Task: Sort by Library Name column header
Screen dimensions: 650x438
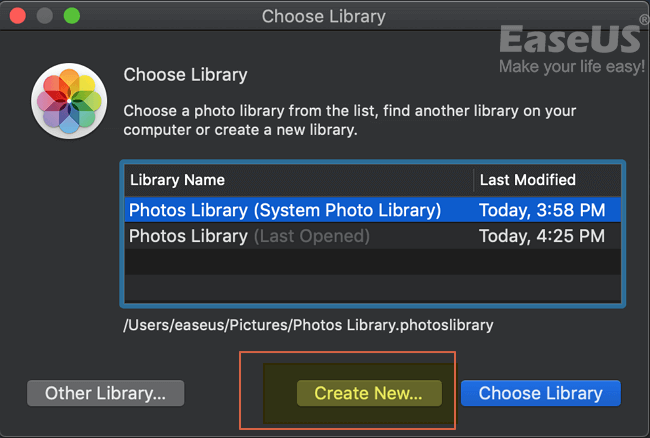Action: [x=177, y=180]
